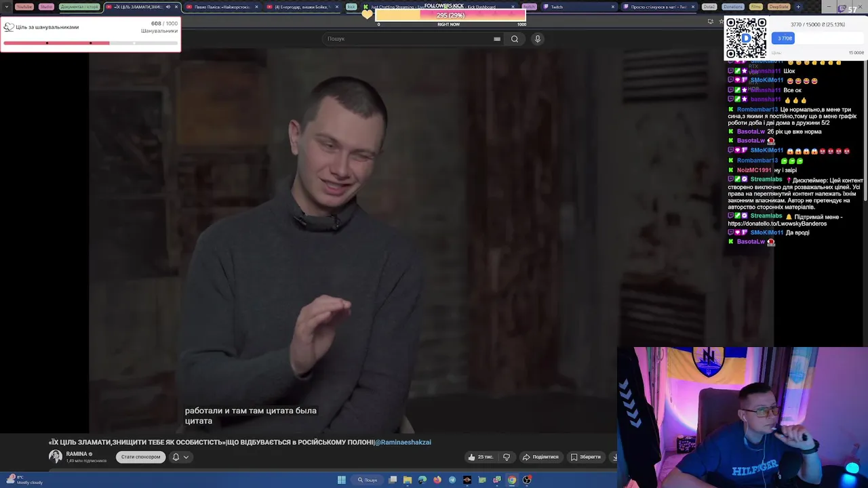Open the on-screen keyboard icon in search
This screenshot has width=868, height=488.
point(497,39)
